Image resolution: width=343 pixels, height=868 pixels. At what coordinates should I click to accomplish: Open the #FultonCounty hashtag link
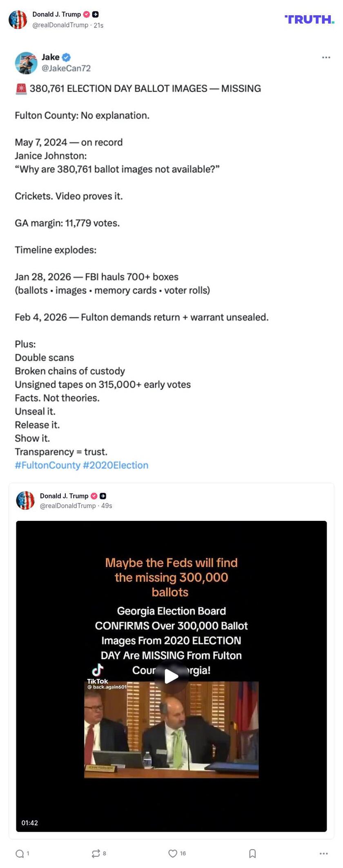tap(47, 465)
